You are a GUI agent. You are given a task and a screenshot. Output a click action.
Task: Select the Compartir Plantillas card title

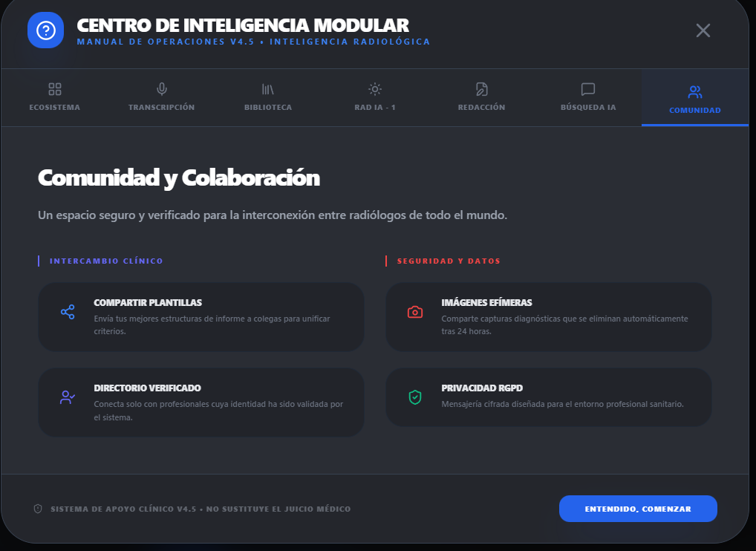pyautogui.click(x=148, y=303)
